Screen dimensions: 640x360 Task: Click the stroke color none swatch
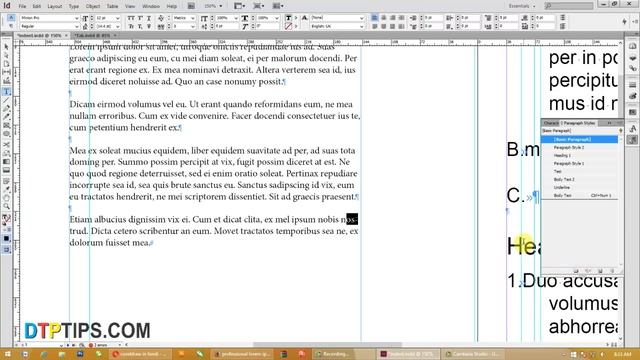pos(288,27)
